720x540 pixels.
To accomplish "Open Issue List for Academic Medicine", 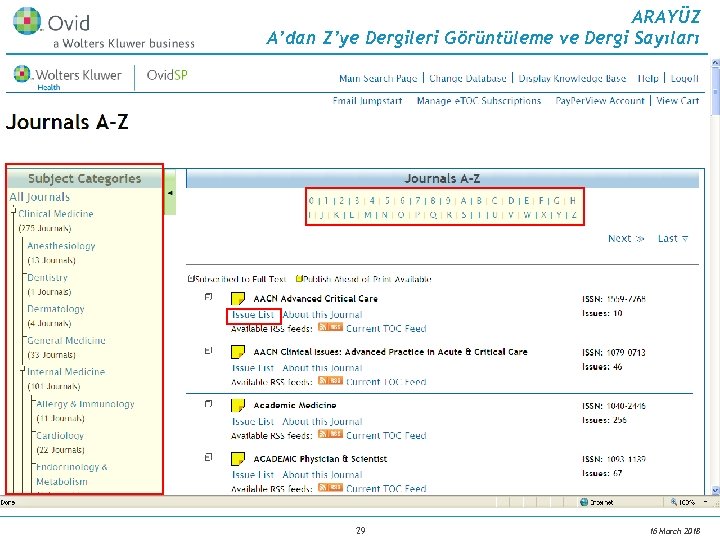I will (x=253, y=421).
